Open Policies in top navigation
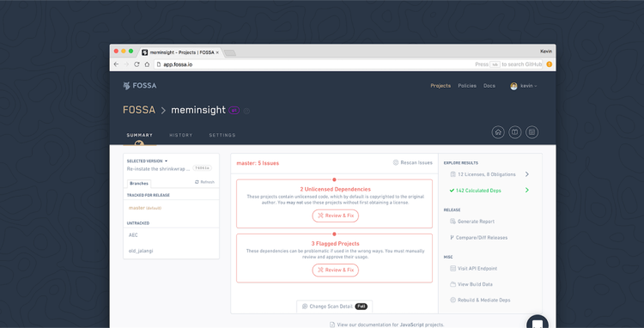This screenshot has height=328, width=644. pos(467,86)
